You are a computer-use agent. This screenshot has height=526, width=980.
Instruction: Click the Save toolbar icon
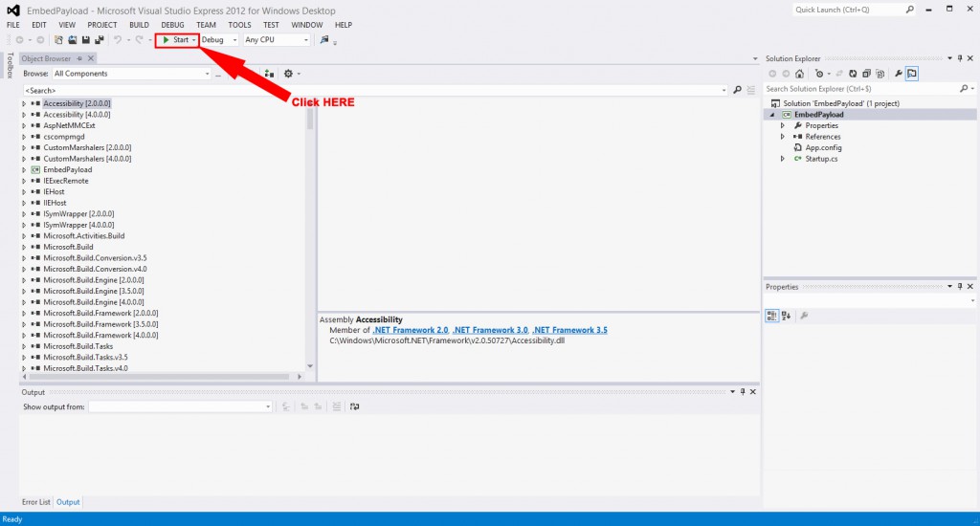86,40
